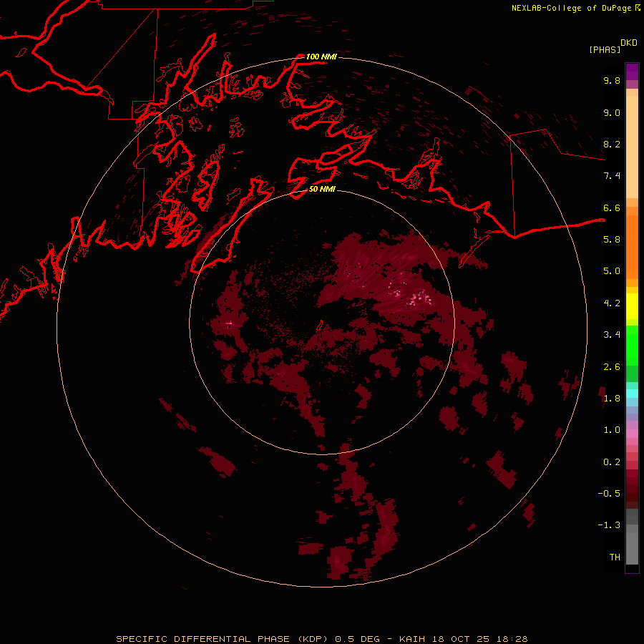Viewport: 644px width, 644px height.
Task: Click the 0.5 DEG elevation text
Action: (357, 639)
